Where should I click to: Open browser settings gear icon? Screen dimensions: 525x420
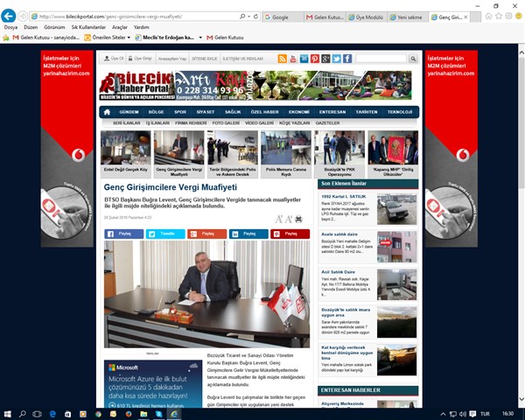[x=508, y=16]
